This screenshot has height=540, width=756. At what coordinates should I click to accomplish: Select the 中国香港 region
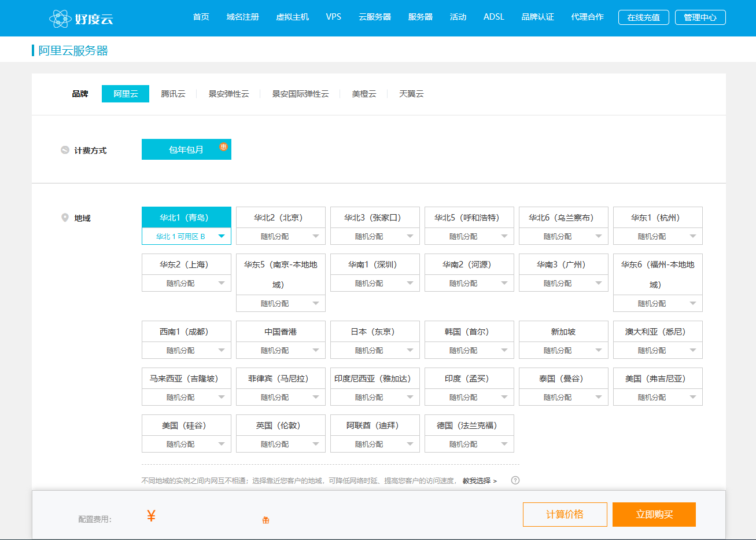(x=281, y=332)
